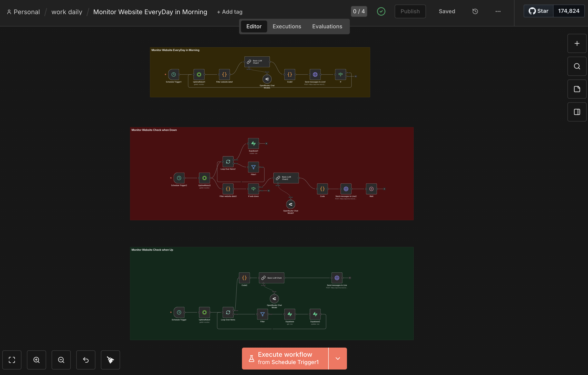The width and height of the screenshot is (588, 375).
Task: Click the Publish button
Action: tap(410, 11)
